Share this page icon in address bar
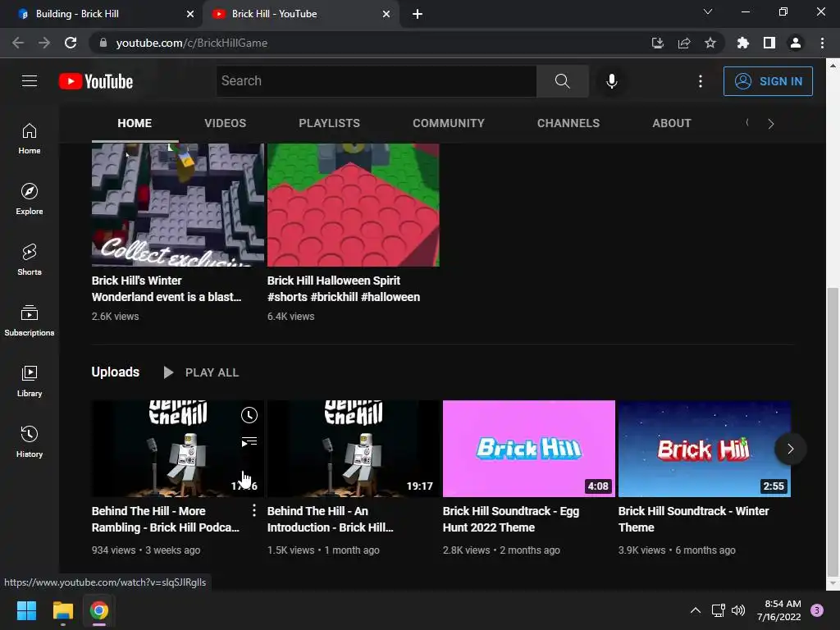Image resolution: width=840 pixels, height=630 pixels. pyautogui.click(x=684, y=43)
